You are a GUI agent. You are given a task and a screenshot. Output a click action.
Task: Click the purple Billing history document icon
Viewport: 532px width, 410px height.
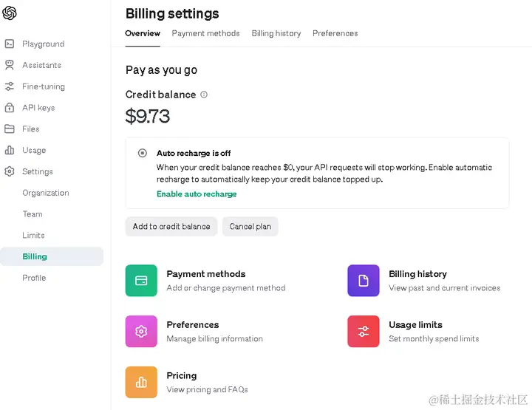364,281
